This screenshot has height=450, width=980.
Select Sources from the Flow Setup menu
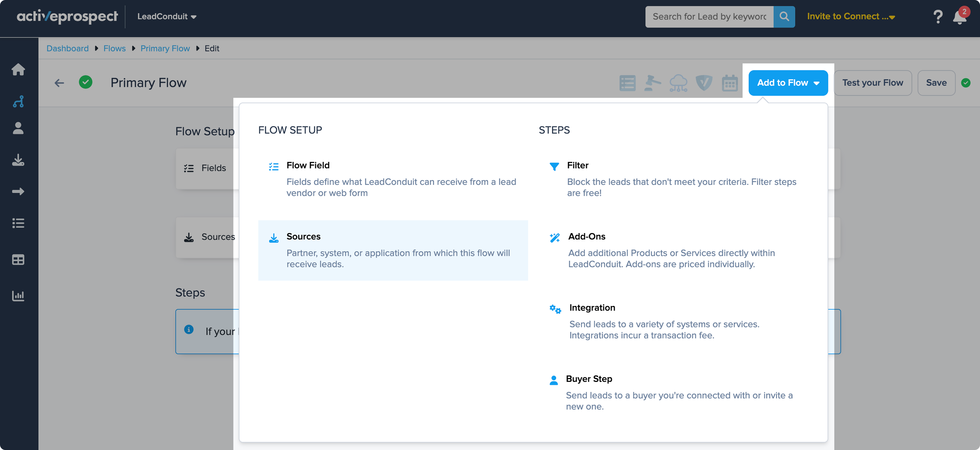point(393,250)
